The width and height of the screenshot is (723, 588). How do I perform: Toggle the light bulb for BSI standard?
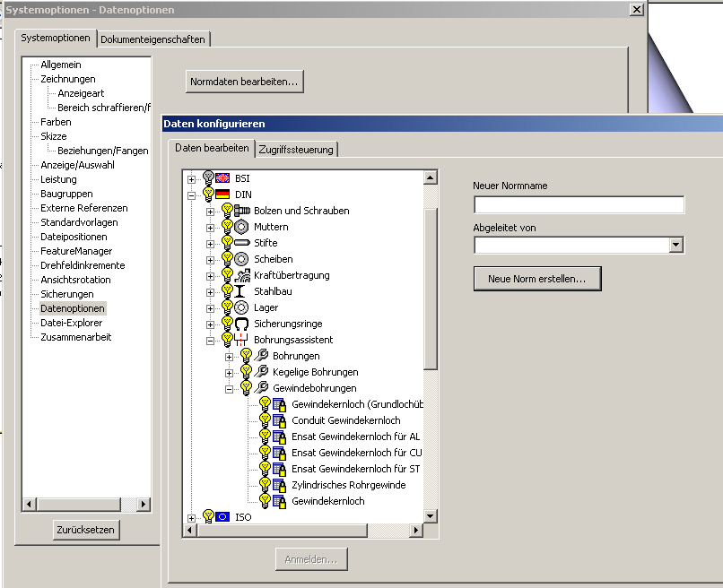[208, 177]
